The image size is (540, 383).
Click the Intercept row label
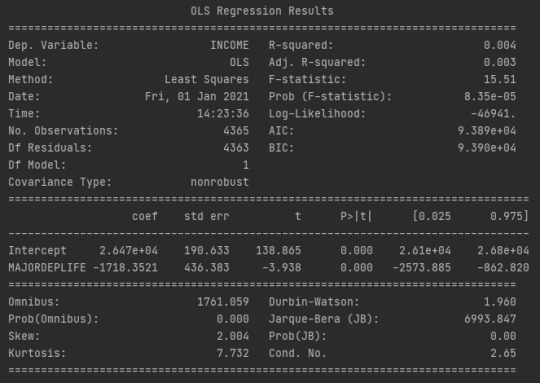click(x=37, y=250)
